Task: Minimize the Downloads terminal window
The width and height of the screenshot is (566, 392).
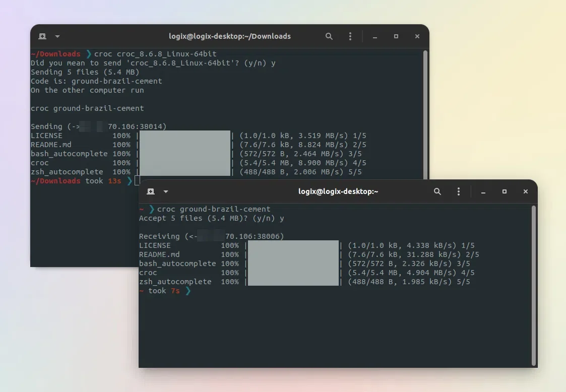Action: (374, 36)
